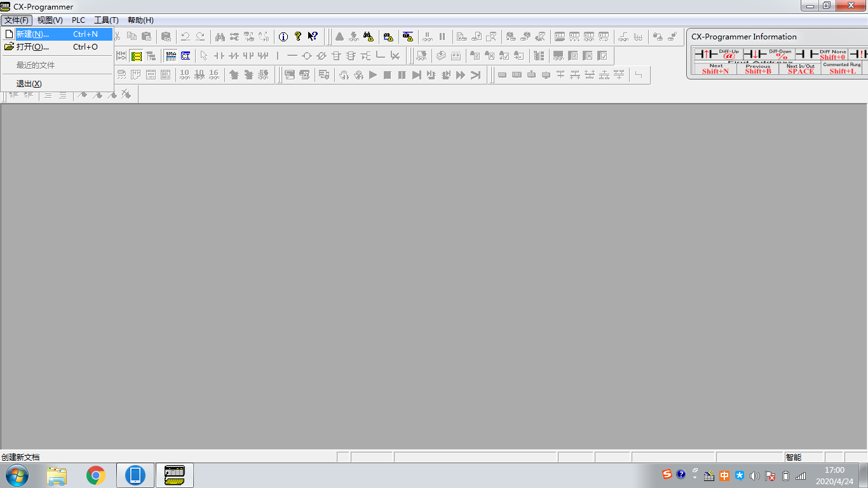Click the 16 hexadecimal format icon

[x=214, y=75]
